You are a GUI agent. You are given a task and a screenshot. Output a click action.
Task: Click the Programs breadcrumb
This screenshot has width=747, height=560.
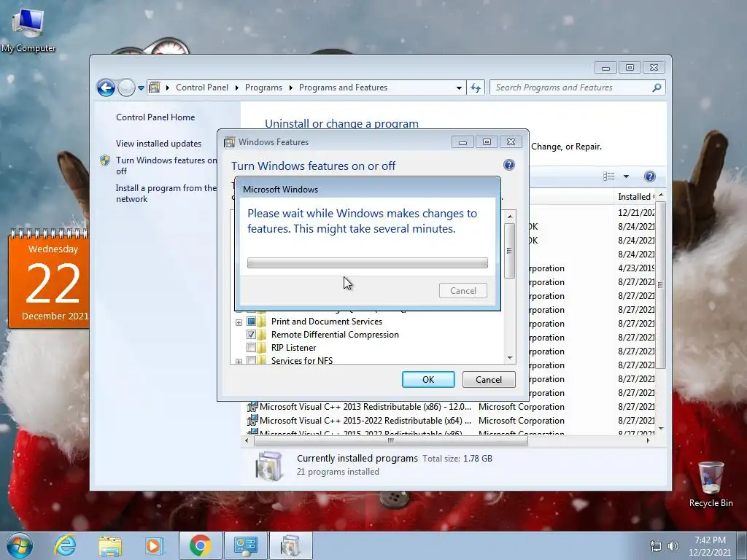pos(263,87)
